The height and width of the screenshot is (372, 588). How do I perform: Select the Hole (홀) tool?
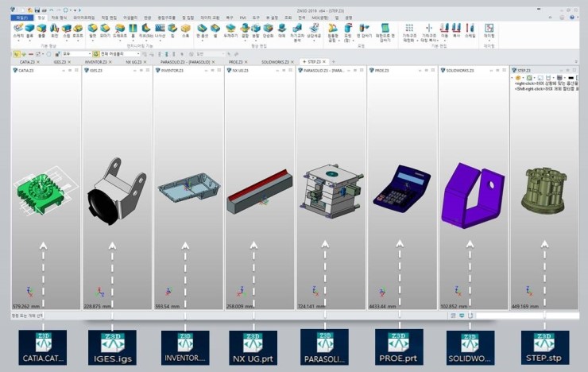pyautogui.click(x=133, y=31)
